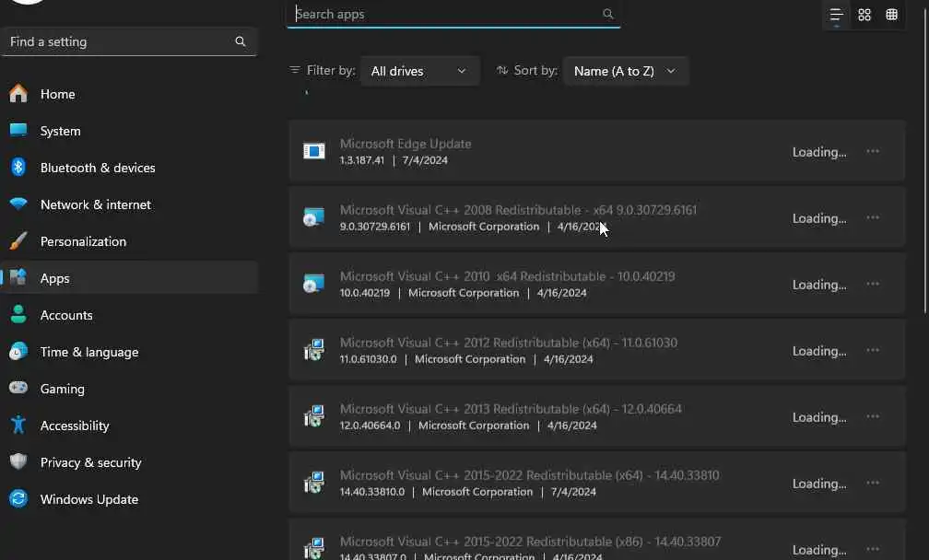Click the Gaming controller icon
Viewport: 929px width, 560px height.
(x=18, y=388)
